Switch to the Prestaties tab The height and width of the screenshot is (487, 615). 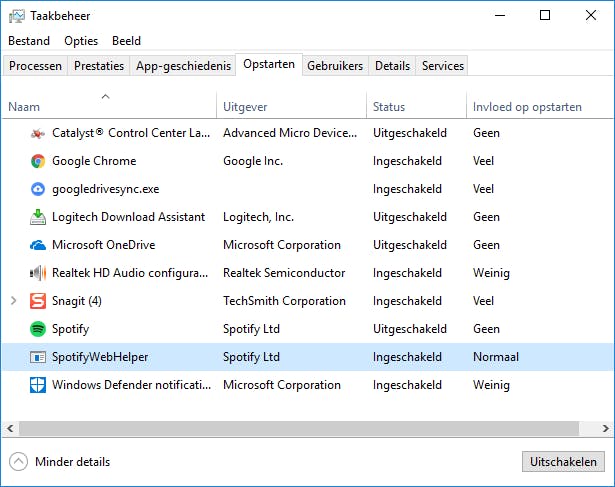coord(99,66)
